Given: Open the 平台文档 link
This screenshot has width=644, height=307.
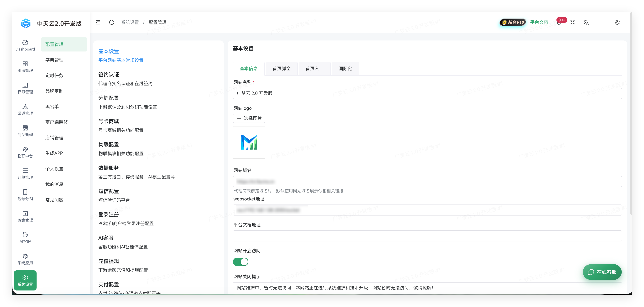Looking at the screenshot, I should pyautogui.click(x=539, y=22).
